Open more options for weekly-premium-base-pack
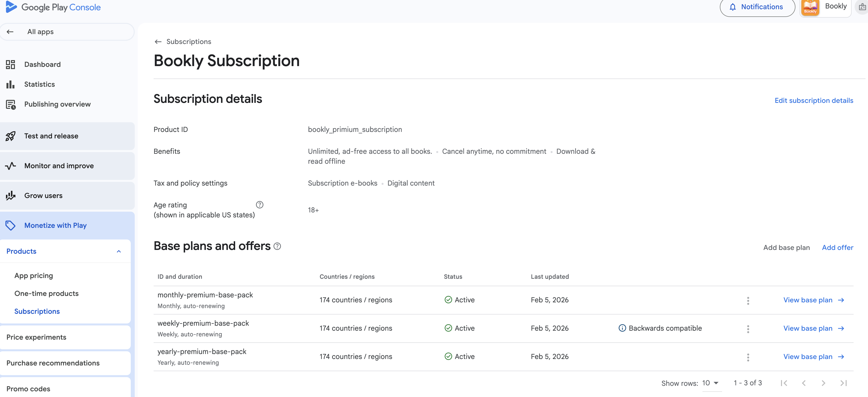The height and width of the screenshot is (397, 868). 748,329
